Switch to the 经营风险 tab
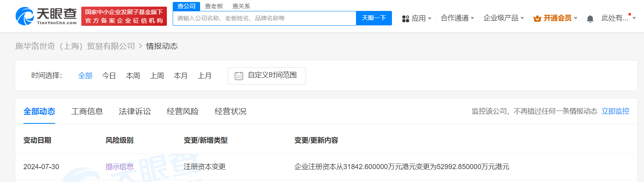Screen dimensions: 644x182 pos(183,112)
